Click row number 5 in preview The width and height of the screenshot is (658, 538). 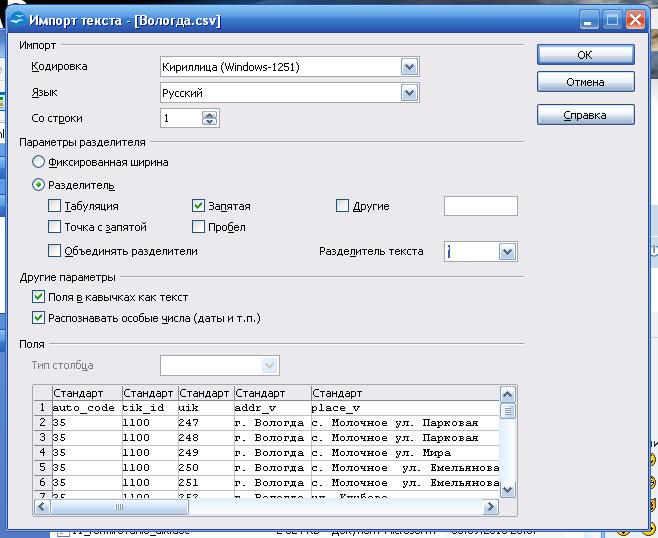click(x=42, y=467)
